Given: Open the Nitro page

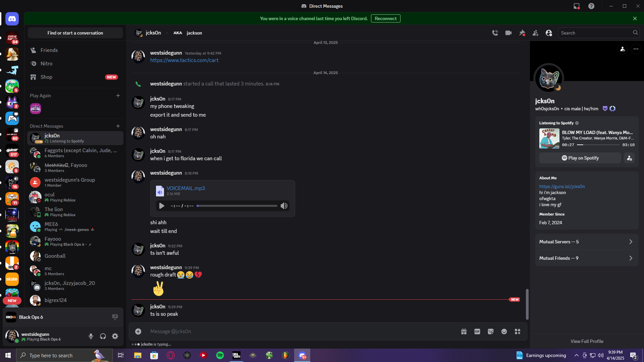Looking at the screenshot, I should [46, 63].
